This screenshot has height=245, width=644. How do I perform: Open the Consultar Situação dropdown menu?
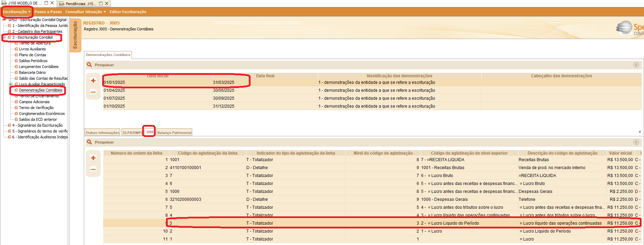86,12
